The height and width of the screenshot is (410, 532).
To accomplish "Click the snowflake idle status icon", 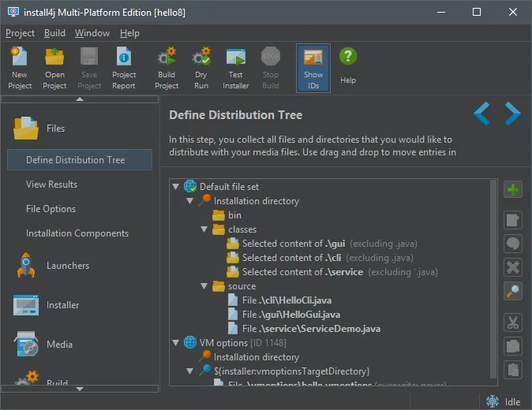I will point(493,401).
